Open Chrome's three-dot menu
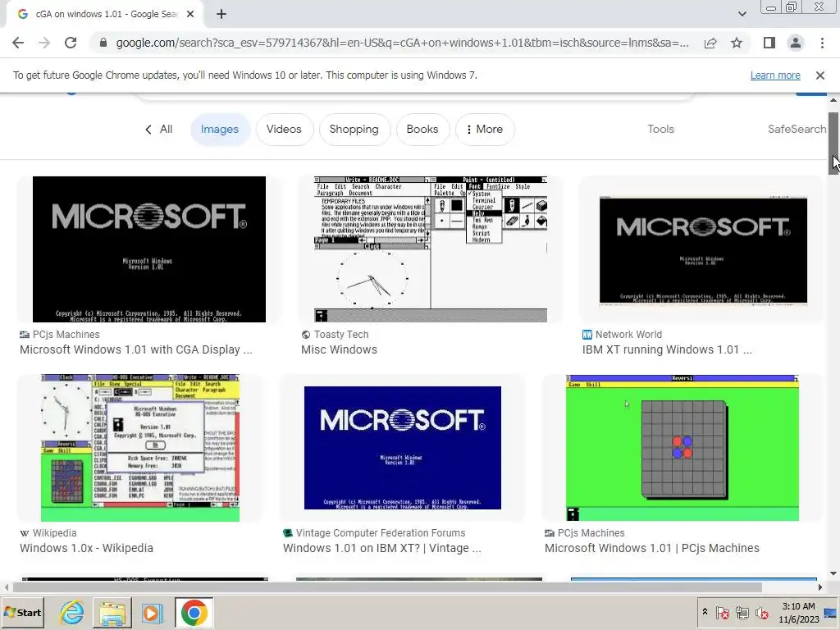Viewport: 840px width, 630px height. pos(822,43)
